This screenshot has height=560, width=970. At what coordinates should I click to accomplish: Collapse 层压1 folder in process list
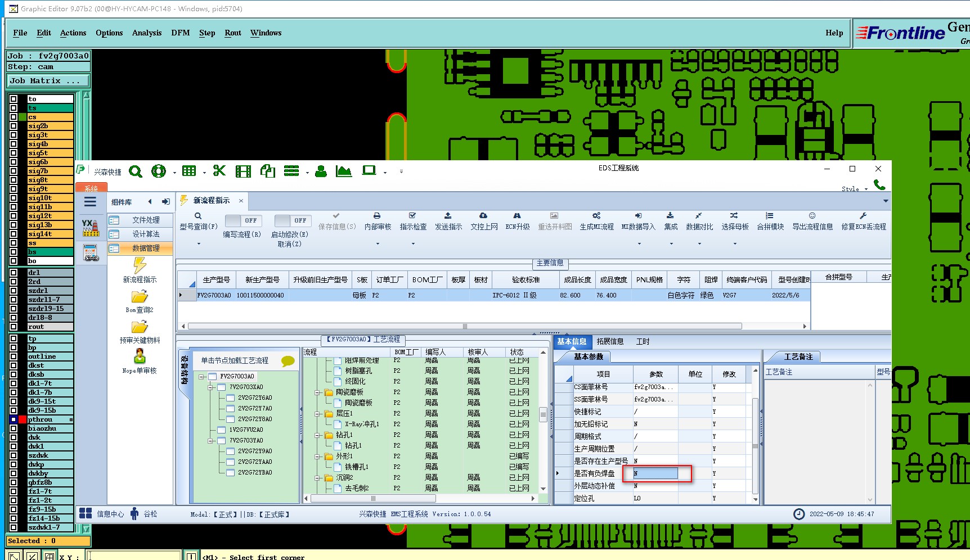coord(317,414)
